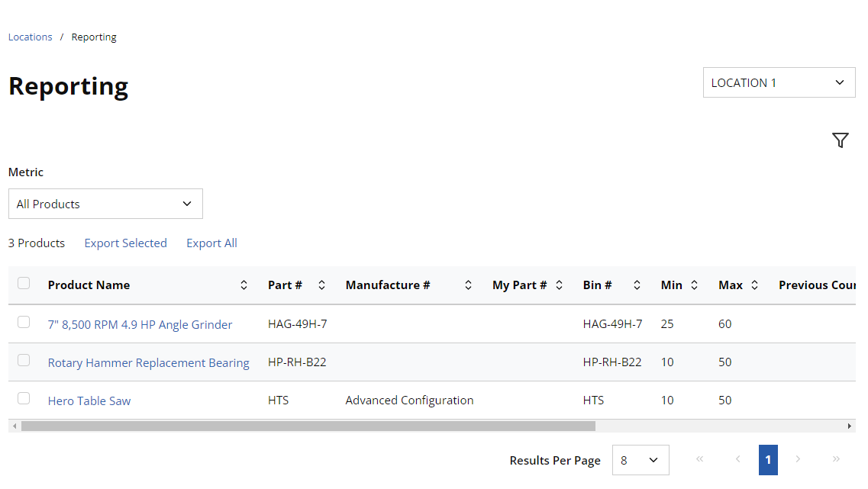
Task: Open the LOCATION 1 dropdown
Action: tap(779, 82)
